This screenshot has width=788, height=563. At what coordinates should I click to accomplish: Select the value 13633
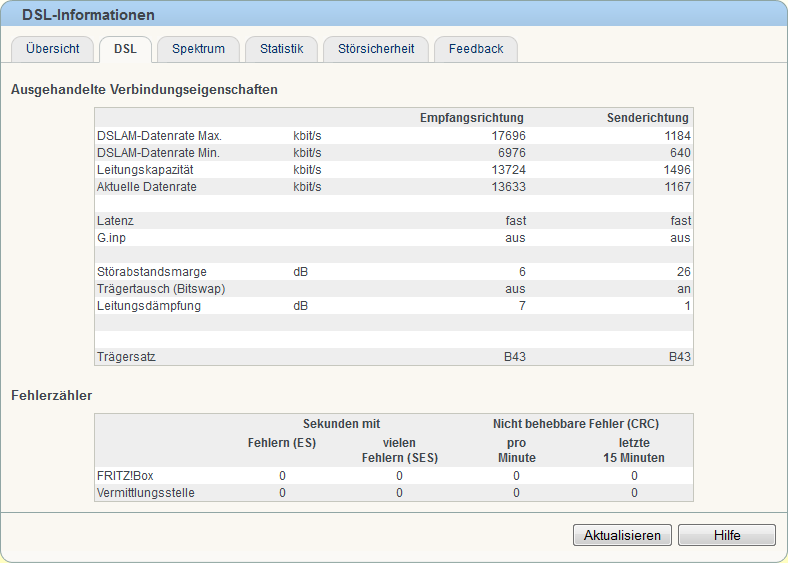[509, 187]
